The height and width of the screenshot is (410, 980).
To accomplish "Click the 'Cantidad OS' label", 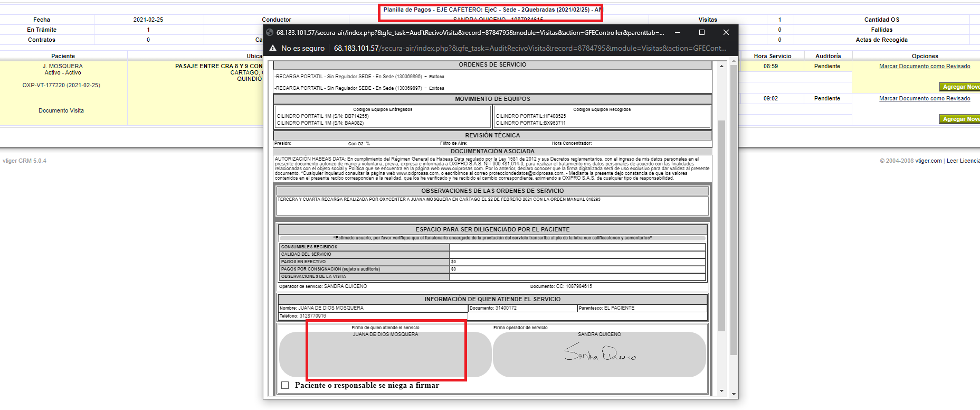I will [882, 20].
